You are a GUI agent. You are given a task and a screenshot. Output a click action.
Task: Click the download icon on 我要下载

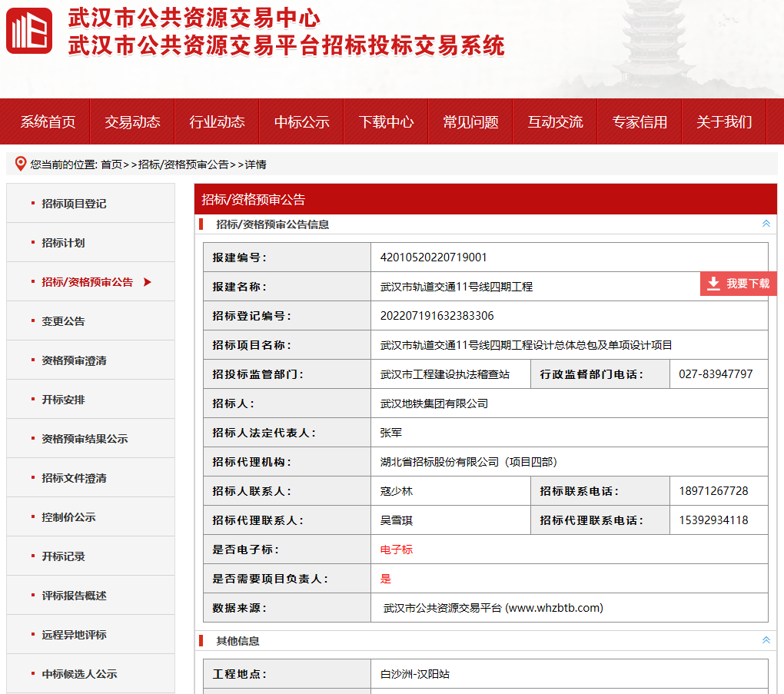click(x=713, y=284)
